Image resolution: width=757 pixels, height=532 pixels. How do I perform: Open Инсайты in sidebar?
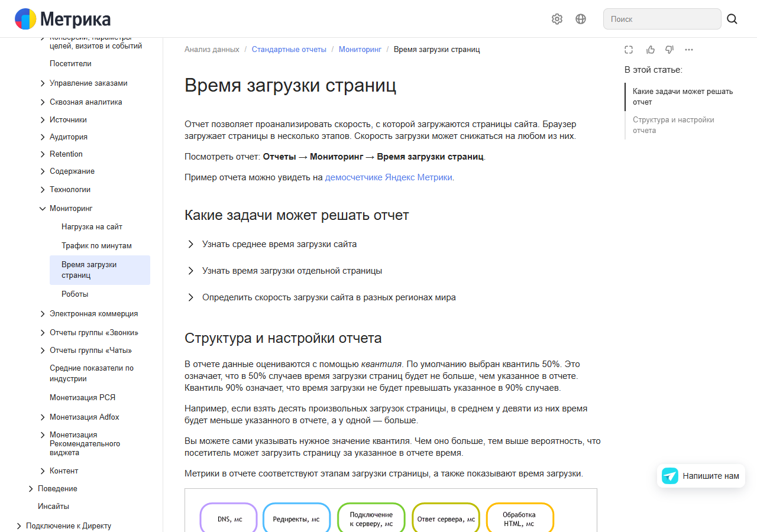(53, 507)
